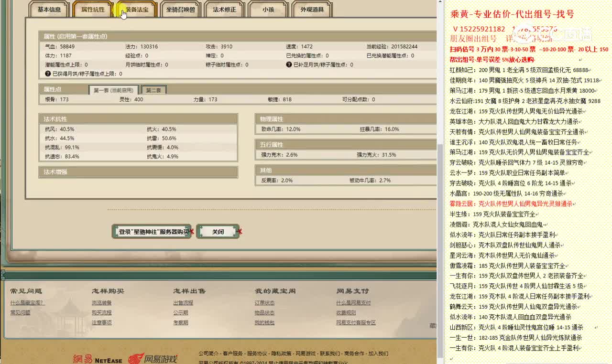612x364 pixels.
Task: Open the 什么是网易支付 link
Action: pos(353,303)
